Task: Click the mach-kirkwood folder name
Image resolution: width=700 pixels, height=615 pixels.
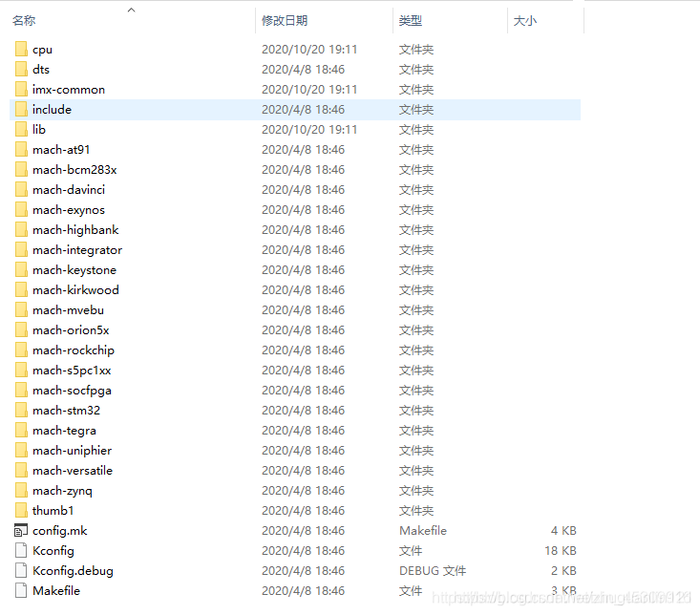Action: point(75,290)
